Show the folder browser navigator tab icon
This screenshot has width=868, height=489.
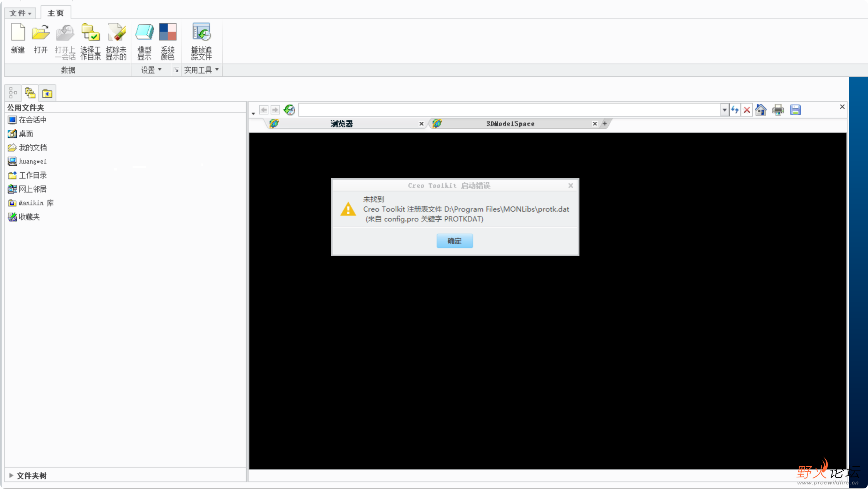[30, 93]
